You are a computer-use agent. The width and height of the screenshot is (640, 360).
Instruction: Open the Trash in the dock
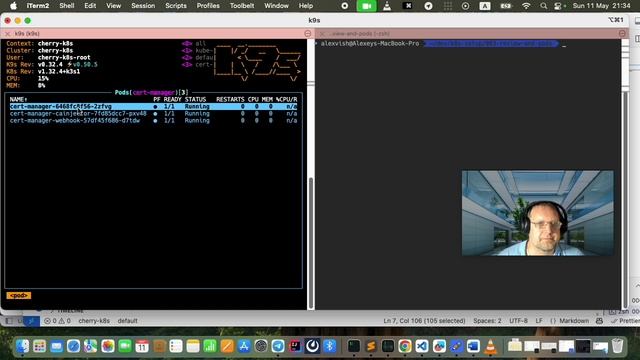pos(618,346)
